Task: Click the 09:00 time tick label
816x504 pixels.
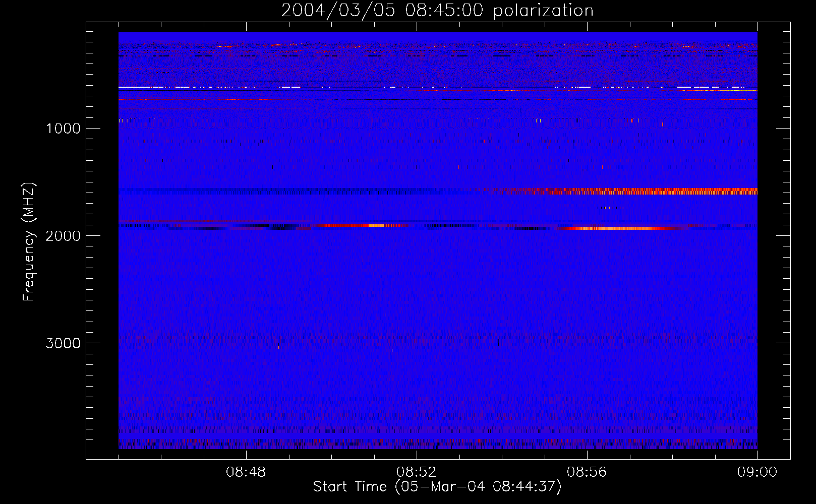Action: 757,472
